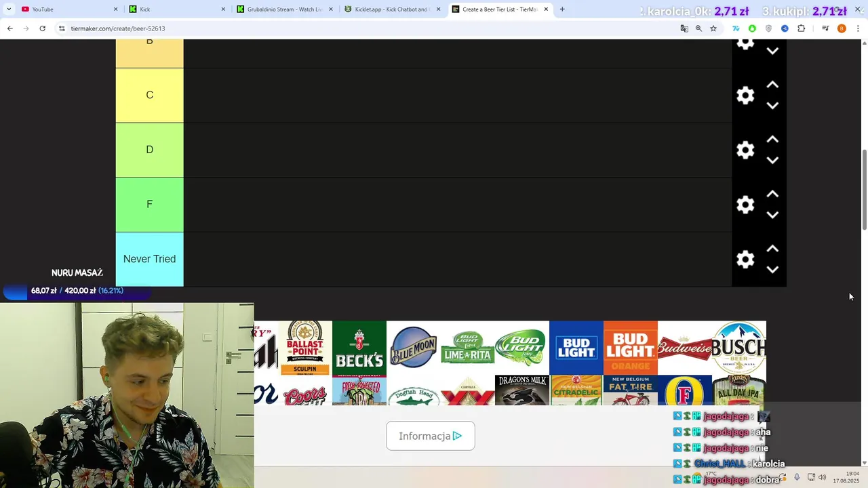Click the yellow C tier label
This screenshot has height=488, width=868.
click(149, 96)
